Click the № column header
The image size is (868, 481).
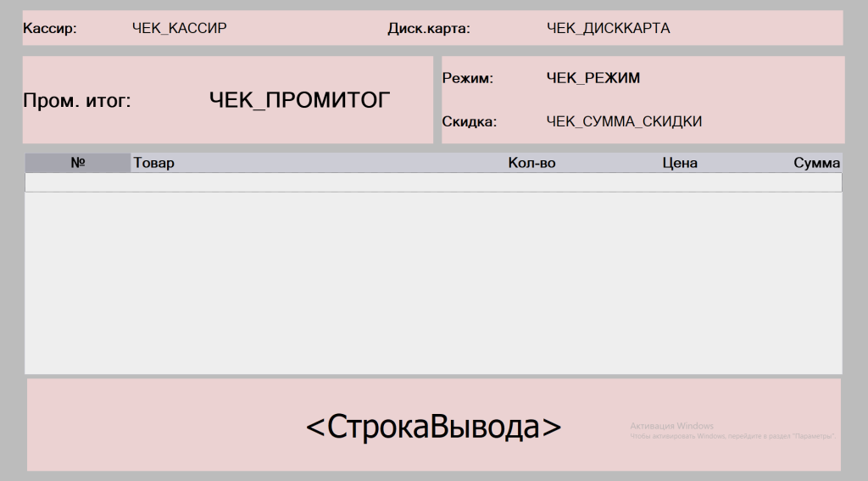pyautogui.click(x=78, y=163)
